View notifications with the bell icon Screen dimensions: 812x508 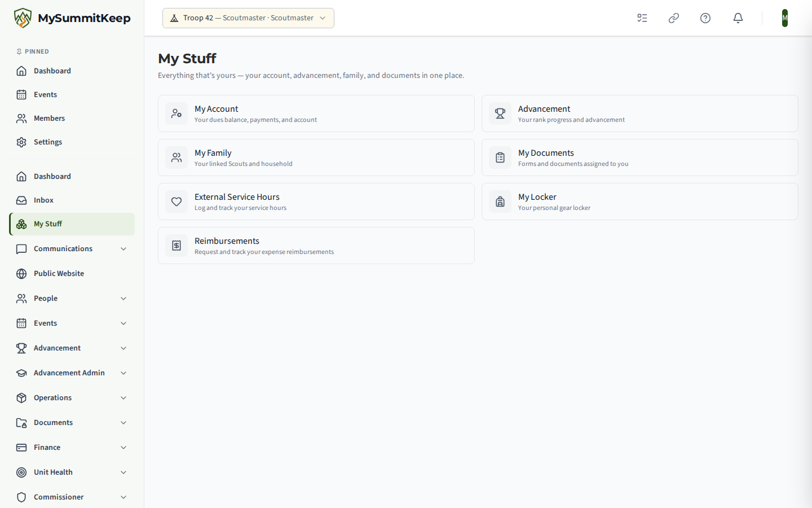(x=738, y=18)
